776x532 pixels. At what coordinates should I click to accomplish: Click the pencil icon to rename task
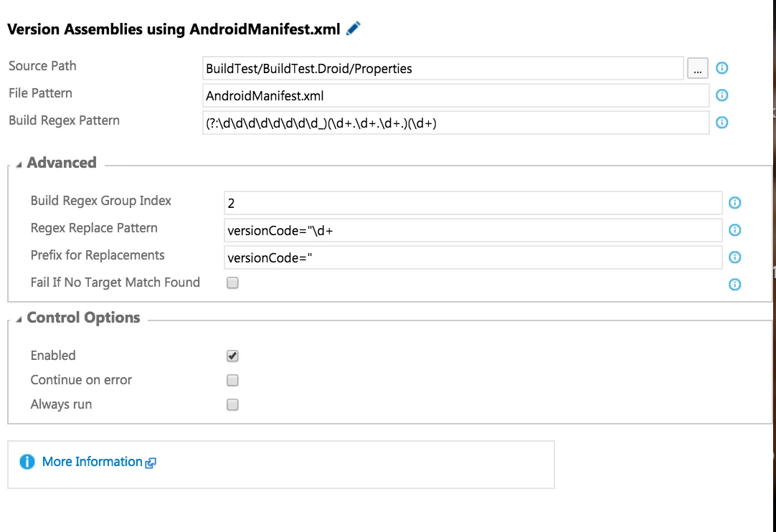353,29
